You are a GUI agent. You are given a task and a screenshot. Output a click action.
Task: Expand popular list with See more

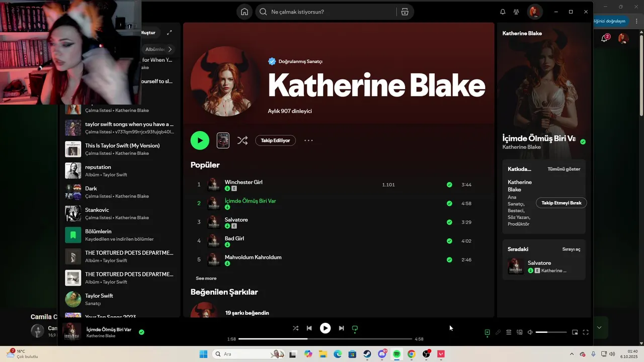(x=206, y=278)
